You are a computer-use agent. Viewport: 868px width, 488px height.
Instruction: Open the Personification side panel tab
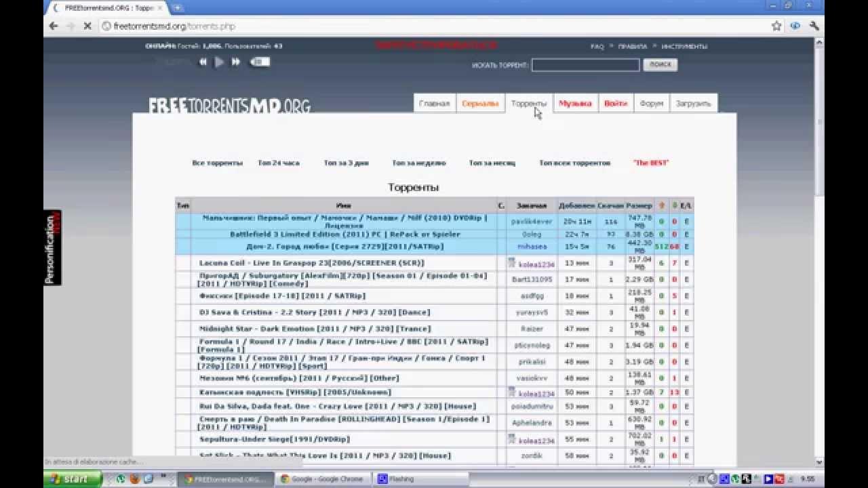tap(52, 247)
